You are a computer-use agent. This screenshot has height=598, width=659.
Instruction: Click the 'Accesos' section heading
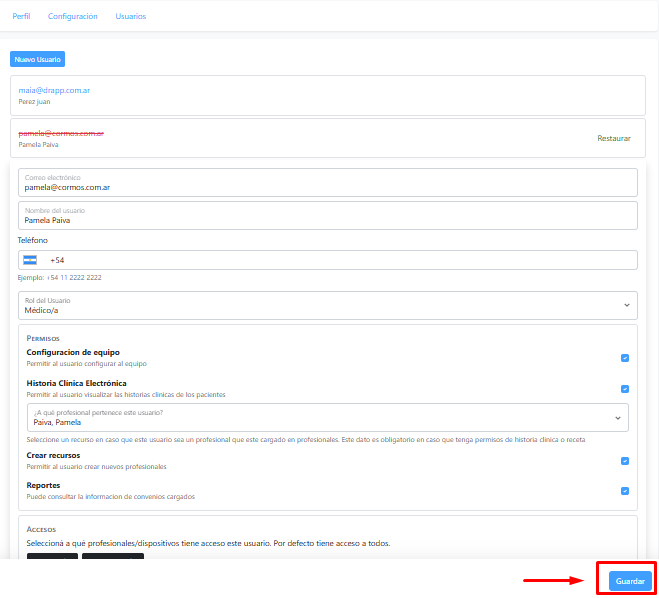click(41, 529)
